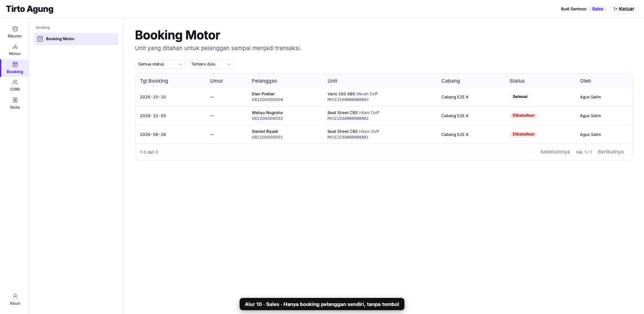Open the Wahyu Nugroho booking row

point(383,116)
